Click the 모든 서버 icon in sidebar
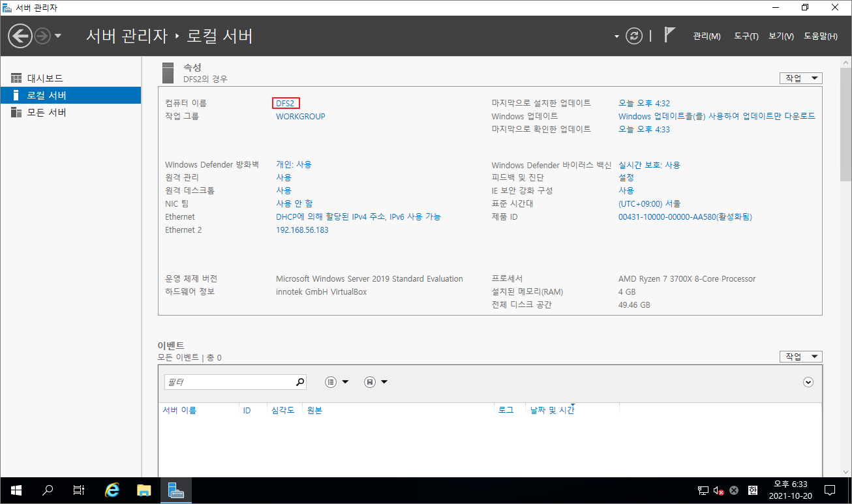 tap(16, 112)
